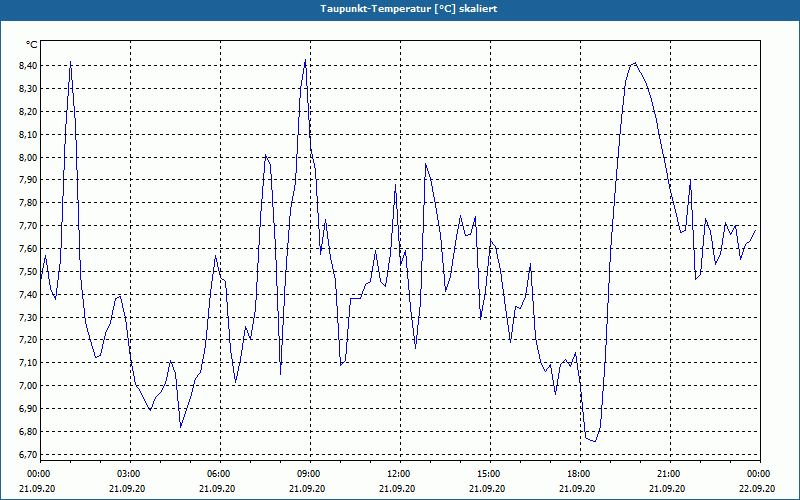Select the 8,30 y-axis value
800x500 pixels.
click(x=28, y=89)
